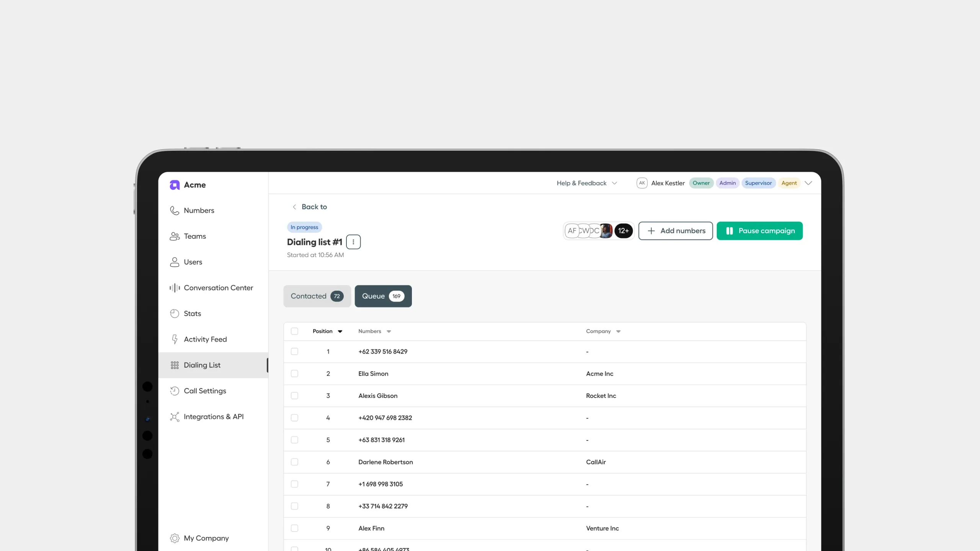Click the Owner role badge

(701, 183)
